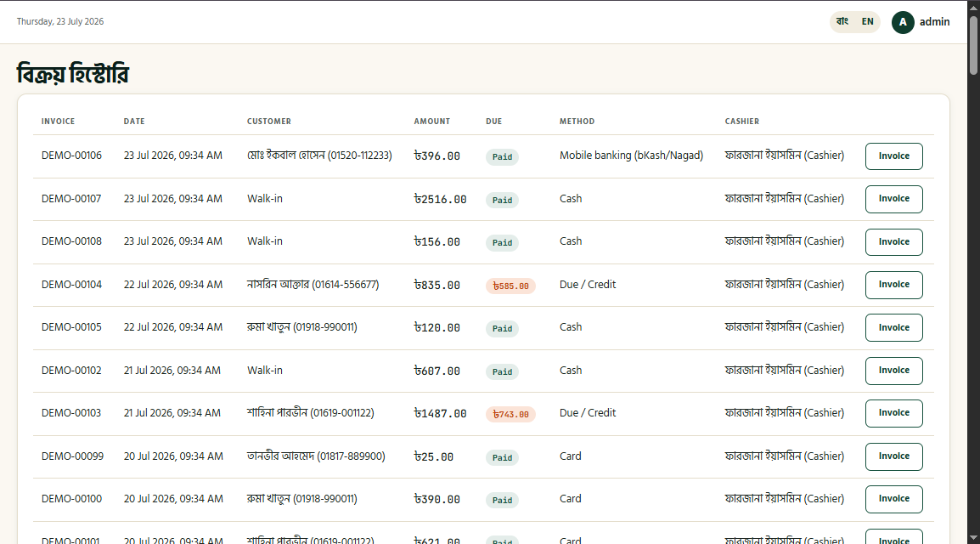Screen dimensions: 980x544
Task: Open Invoice for DEMO-00102
Action: click(893, 371)
